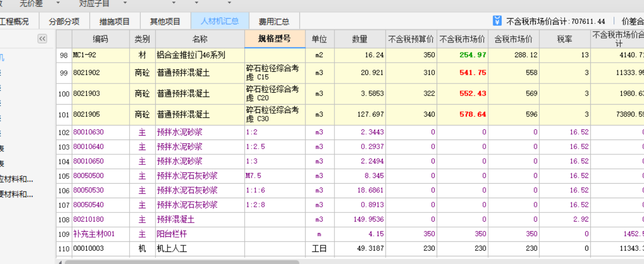Select 铝合金推拉门46系列 name cell
Image resolution: width=644 pixels, height=264 pixels.
pos(200,55)
